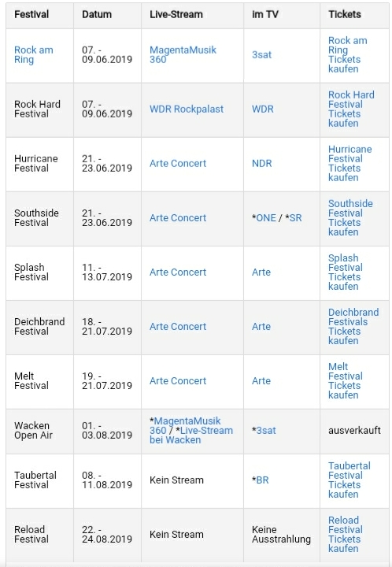Click the NDR TV channel link
Viewport: 392px width, 567px height.
click(261, 164)
